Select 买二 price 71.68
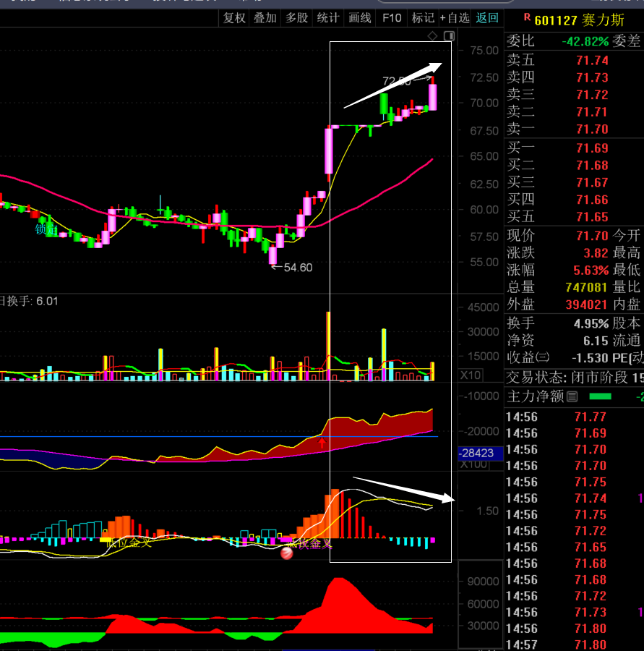The height and width of the screenshot is (651, 644). pos(592,166)
